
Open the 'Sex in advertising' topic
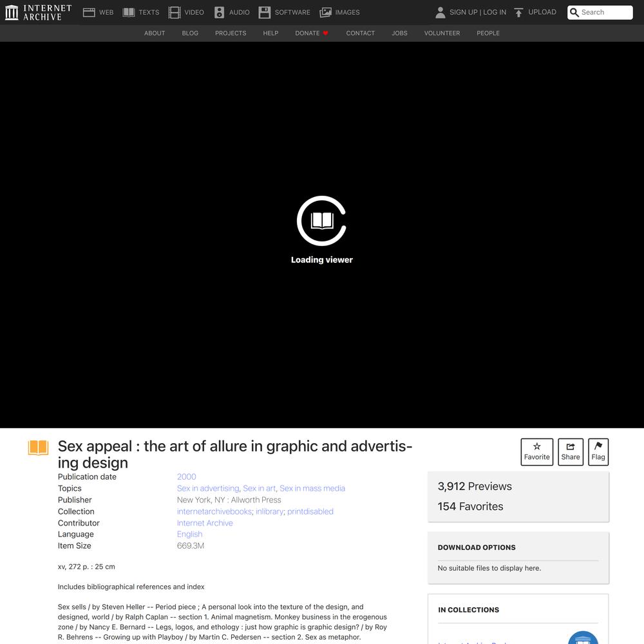coord(208,488)
